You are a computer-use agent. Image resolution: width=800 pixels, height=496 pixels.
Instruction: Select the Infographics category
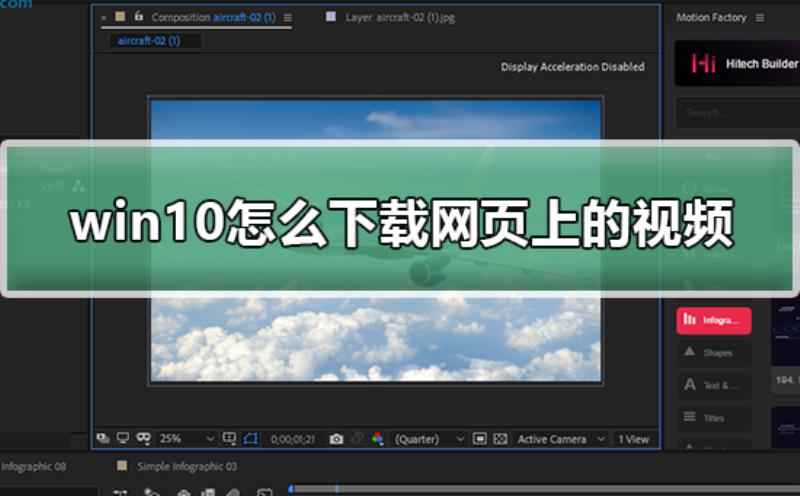714,320
